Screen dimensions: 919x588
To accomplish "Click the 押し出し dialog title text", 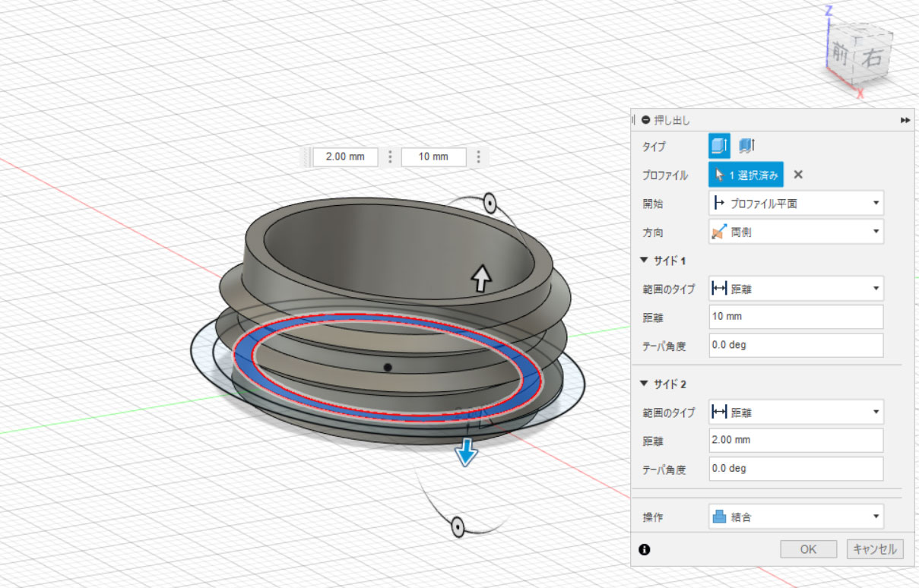I will (672, 120).
